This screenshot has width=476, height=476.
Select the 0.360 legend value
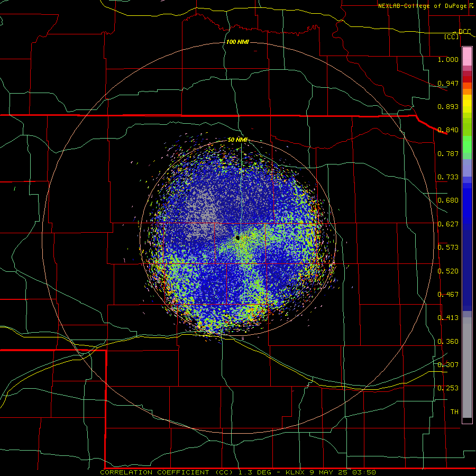448,342
